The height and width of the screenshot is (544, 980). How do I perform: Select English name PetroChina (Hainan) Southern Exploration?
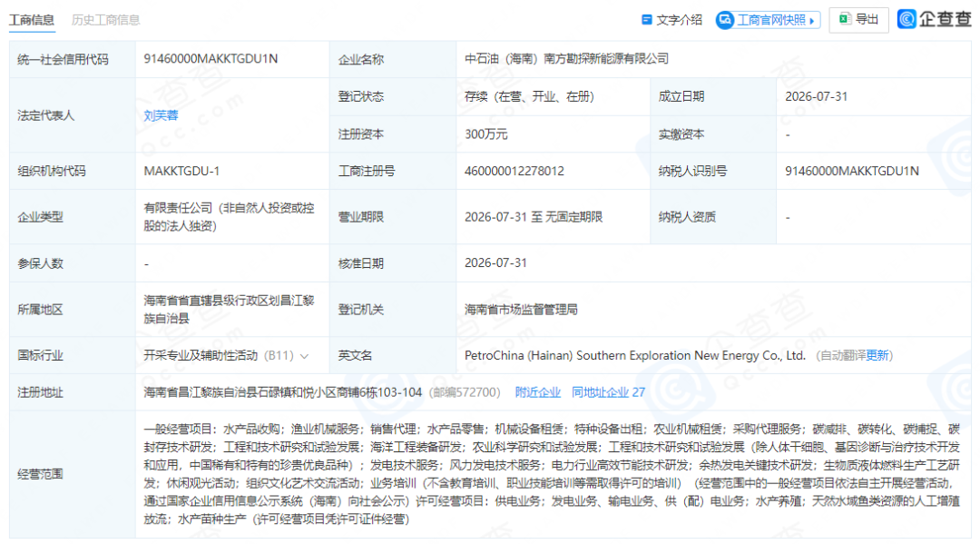[635, 355]
